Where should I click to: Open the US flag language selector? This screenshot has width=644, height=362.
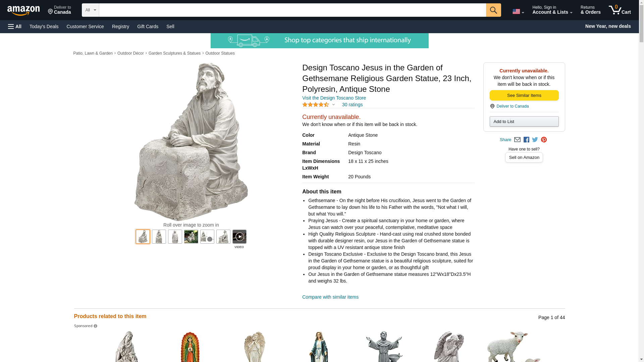coord(518,11)
